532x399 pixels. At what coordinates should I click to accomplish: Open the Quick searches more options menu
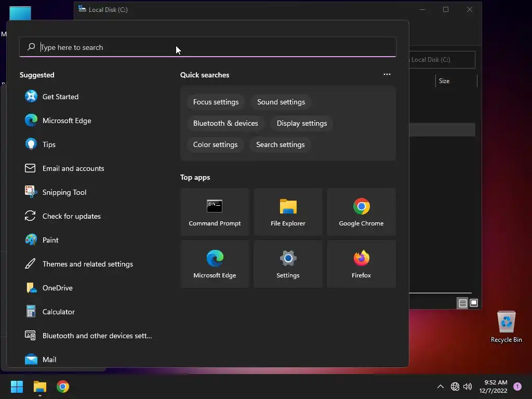click(387, 74)
